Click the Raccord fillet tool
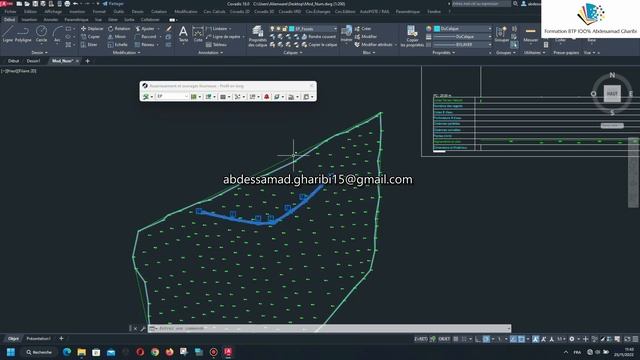 coord(146,37)
